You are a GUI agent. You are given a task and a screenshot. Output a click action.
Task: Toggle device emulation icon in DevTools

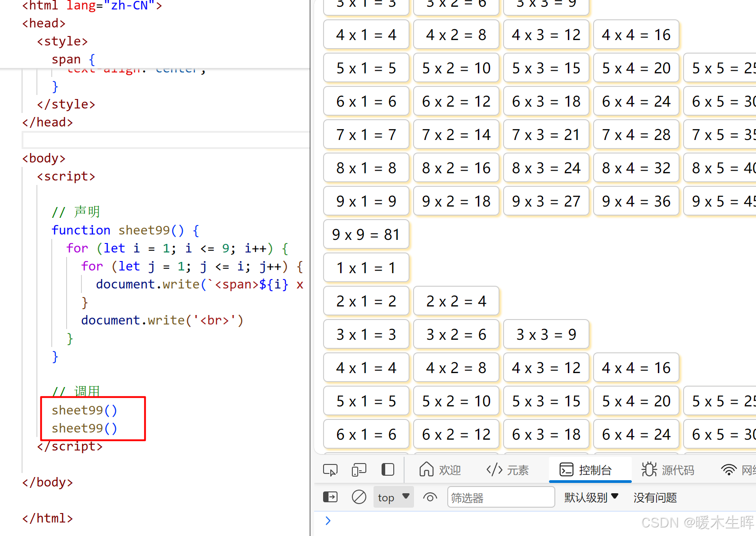click(359, 470)
